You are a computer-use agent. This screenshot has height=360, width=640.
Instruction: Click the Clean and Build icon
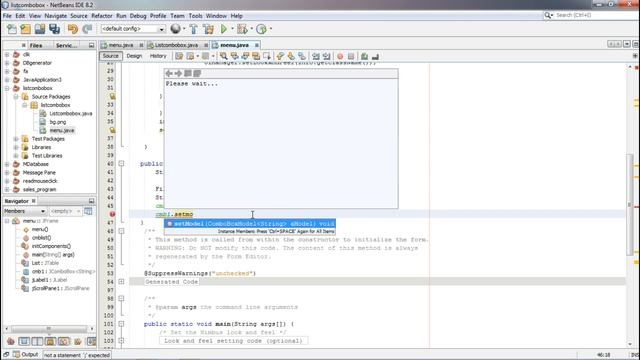coord(208,29)
